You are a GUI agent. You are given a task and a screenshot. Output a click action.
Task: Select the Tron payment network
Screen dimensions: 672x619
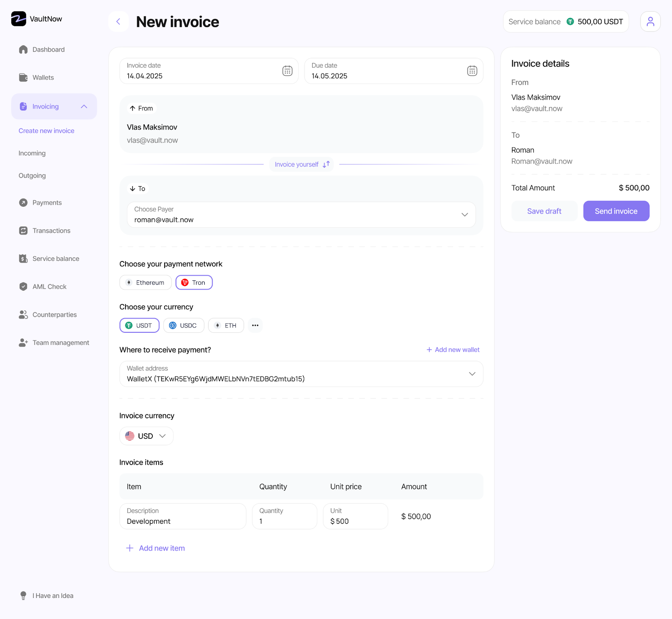[194, 282]
